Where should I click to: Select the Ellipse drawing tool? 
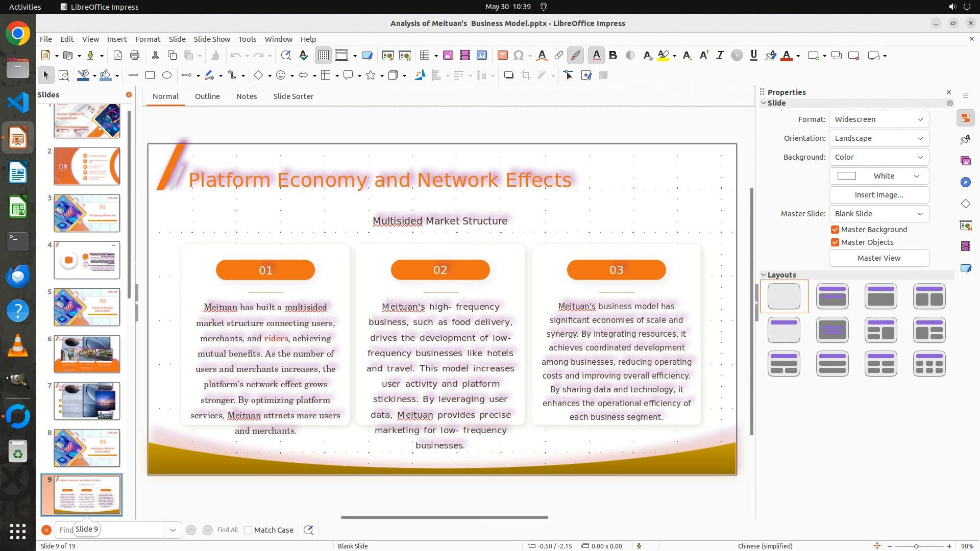pos(167,76)
